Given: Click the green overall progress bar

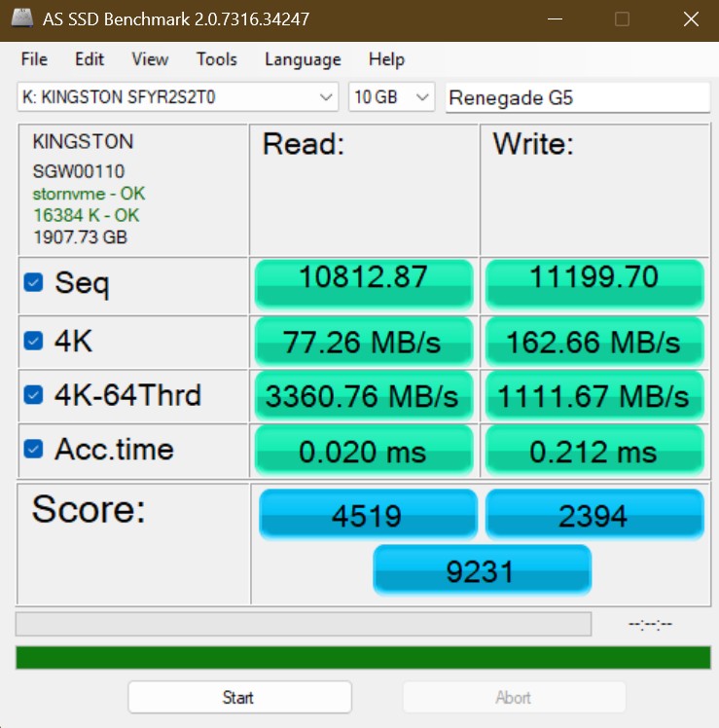Looking at the screenshot, I should coord(363,657).
